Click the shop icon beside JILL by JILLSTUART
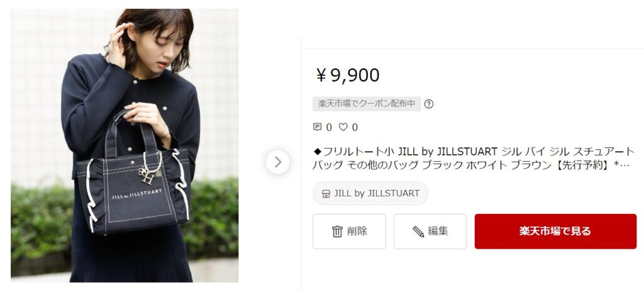The height and width of the screenshot is (292, 644). pos(326,194)
